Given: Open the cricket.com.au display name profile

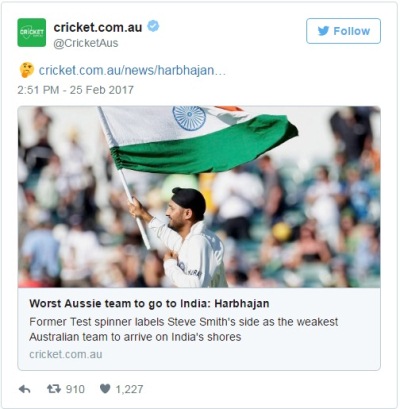Looking at the screenshot, I should [98, 27].
